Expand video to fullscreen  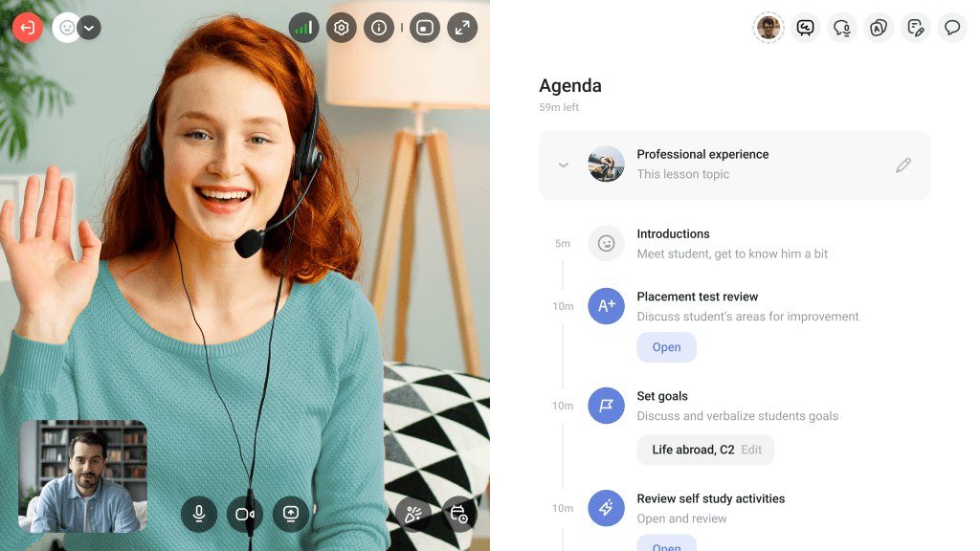pyautogui.click(x=462, y=28)
